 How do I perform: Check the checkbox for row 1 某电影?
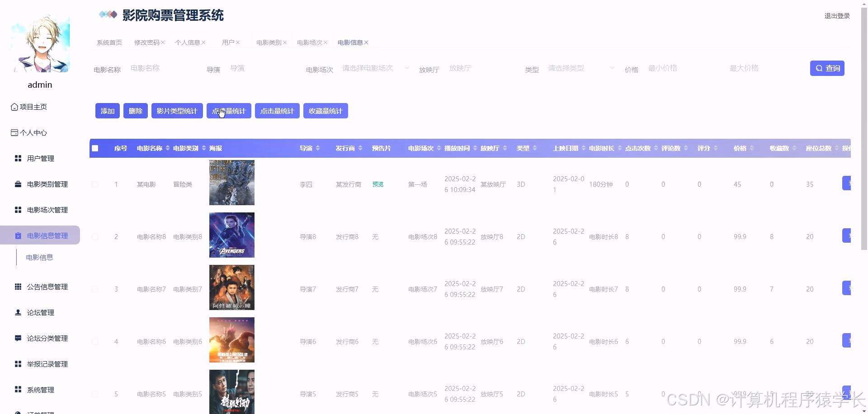95,184
